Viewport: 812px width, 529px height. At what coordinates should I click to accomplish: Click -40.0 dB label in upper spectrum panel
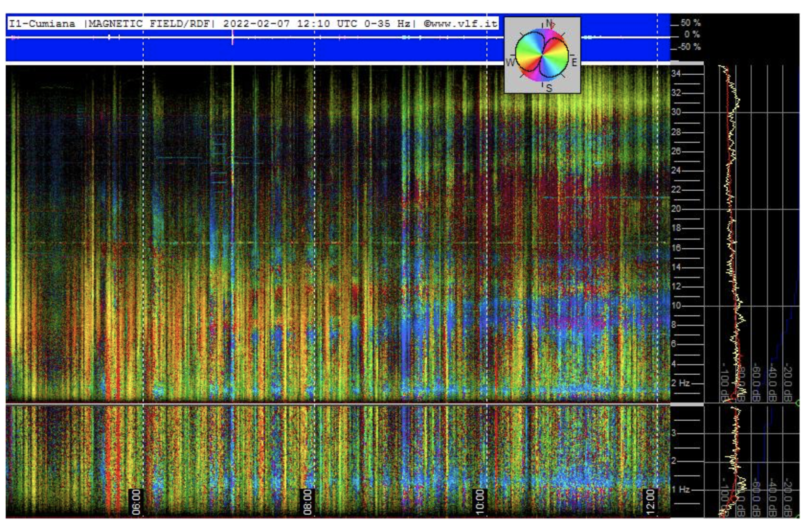(772, 382)
